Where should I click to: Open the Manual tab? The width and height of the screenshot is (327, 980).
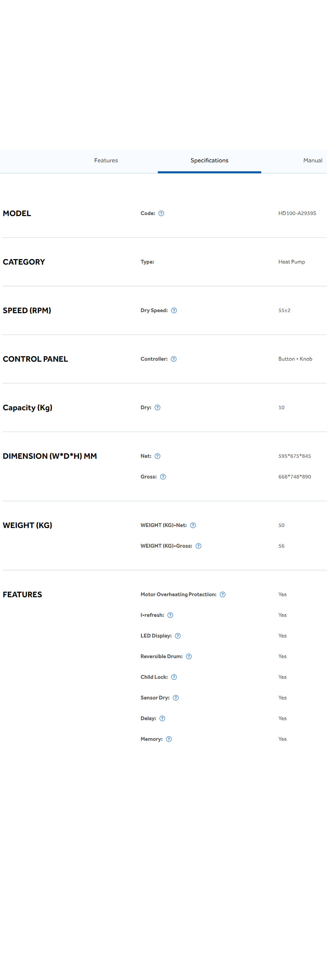click(x=312, y=161)
